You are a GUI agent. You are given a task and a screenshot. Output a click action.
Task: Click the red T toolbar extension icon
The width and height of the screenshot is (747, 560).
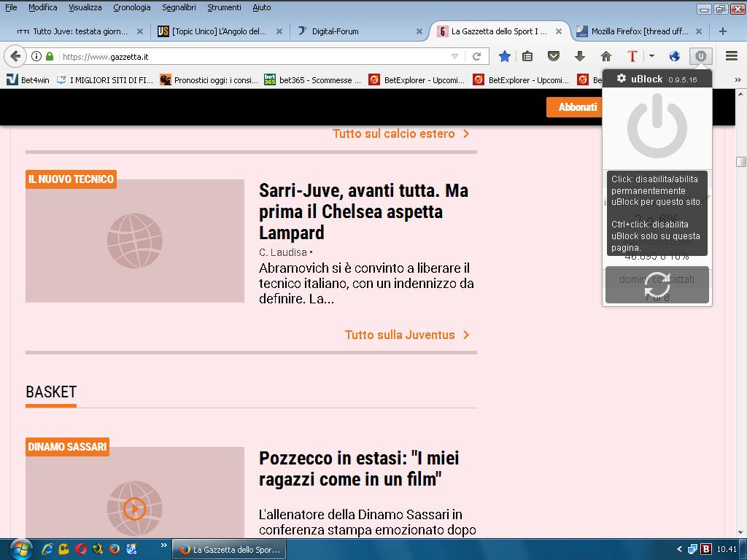click(632, 57)
